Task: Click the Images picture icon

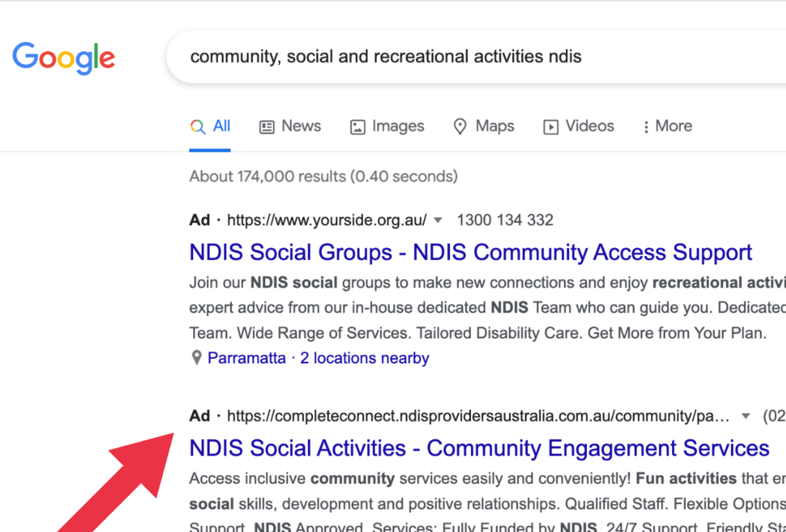Action: [357, 127]
